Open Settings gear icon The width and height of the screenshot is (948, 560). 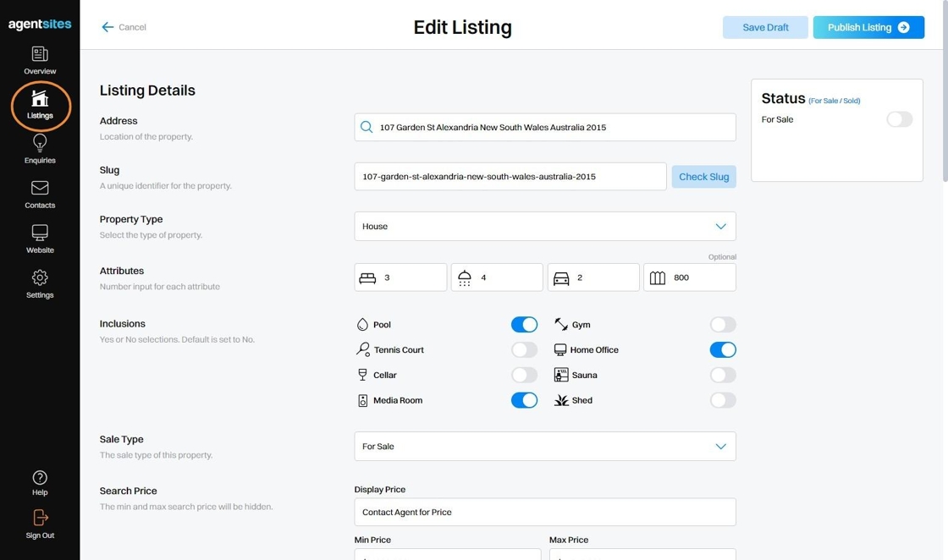[x=40, y=278]
